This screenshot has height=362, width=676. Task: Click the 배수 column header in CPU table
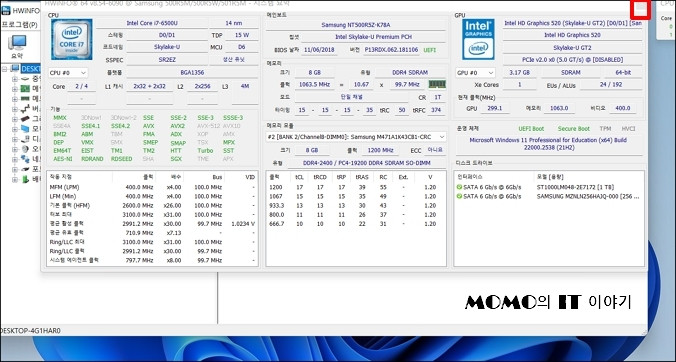(169, 177)
